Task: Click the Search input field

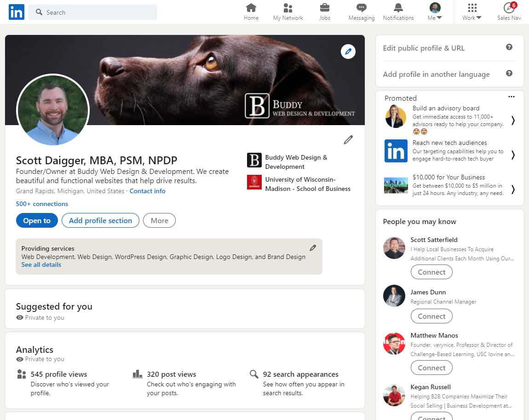Action: 92,12
